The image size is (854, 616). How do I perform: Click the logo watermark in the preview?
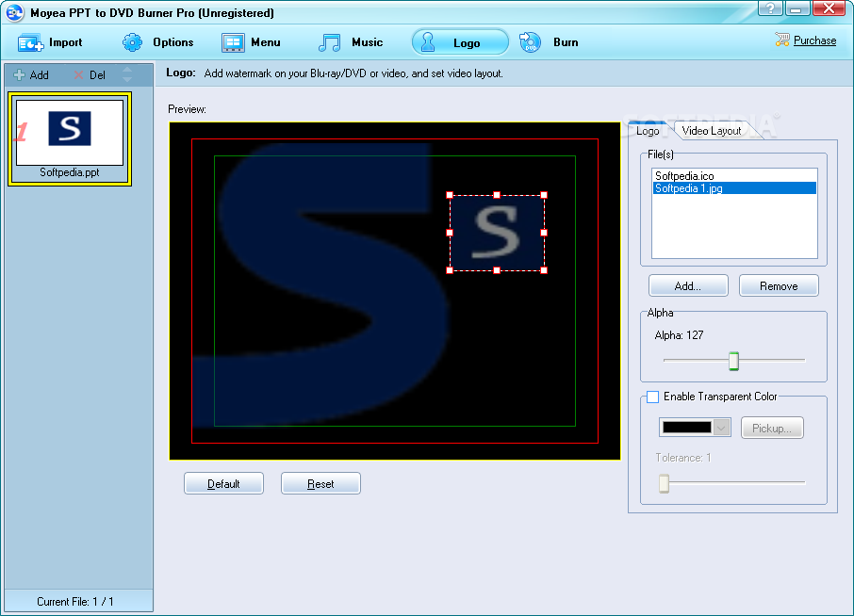click(x=497, y=233)
